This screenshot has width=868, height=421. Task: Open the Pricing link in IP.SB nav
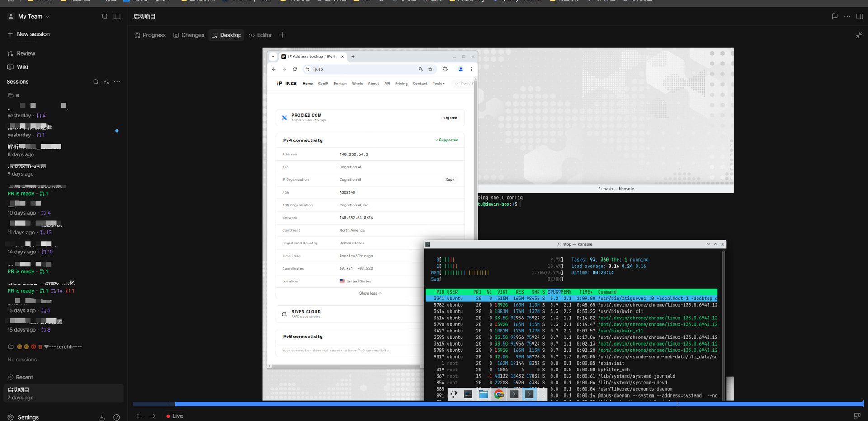click(401, 84)
